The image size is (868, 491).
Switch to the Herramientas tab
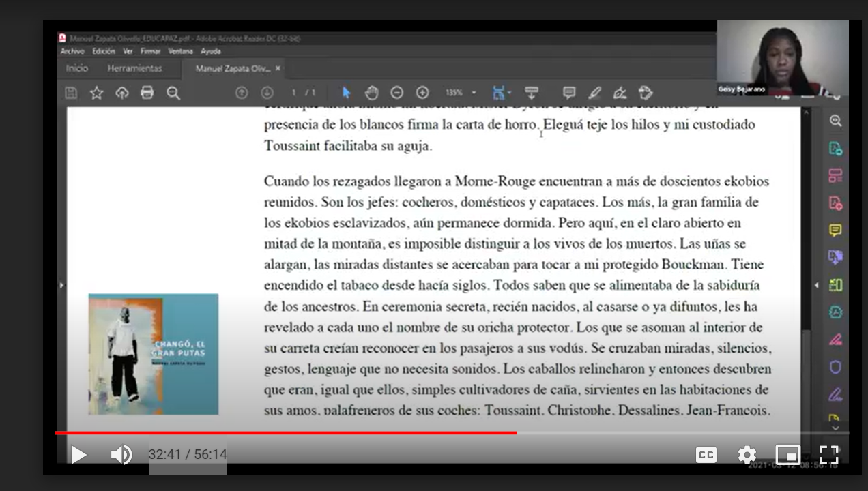click(134, 68)
